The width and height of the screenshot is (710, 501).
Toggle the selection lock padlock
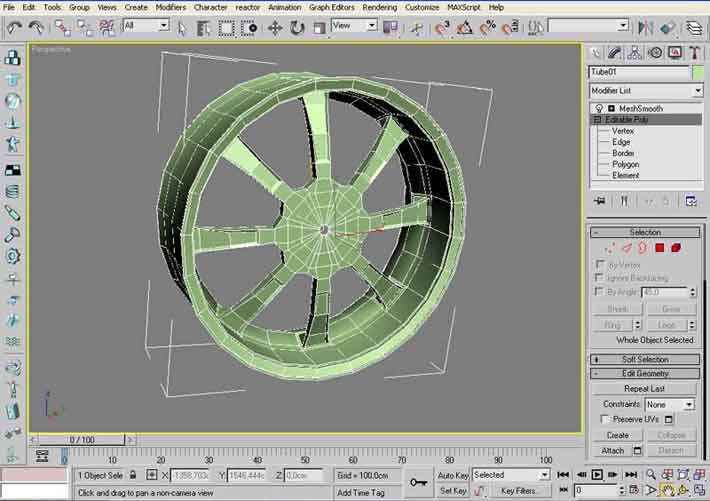(135, 475)
